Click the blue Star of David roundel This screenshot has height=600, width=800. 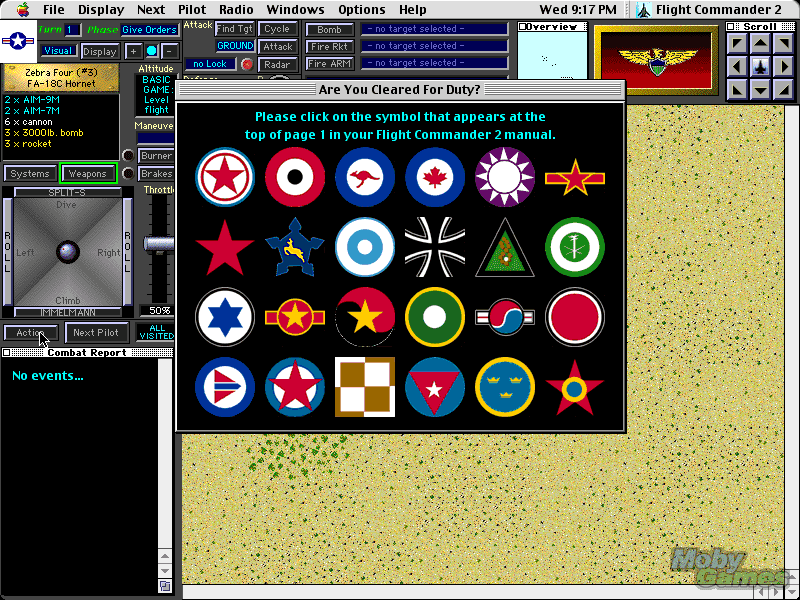(x=224, y=317)
